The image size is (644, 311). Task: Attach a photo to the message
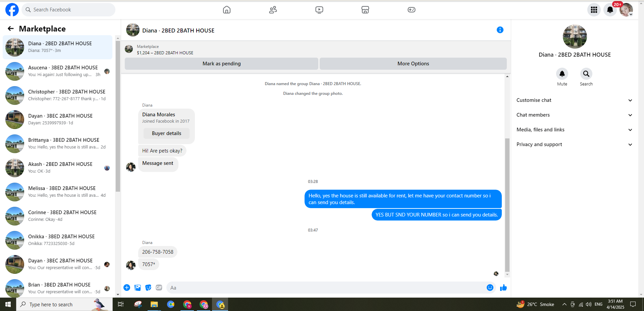[x=138, y=288]
